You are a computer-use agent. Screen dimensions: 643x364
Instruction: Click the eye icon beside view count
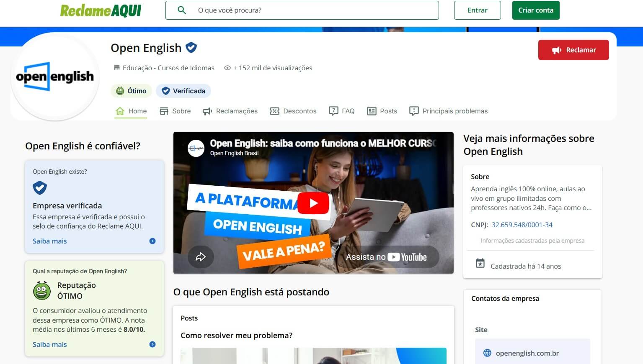coord(227,68)
